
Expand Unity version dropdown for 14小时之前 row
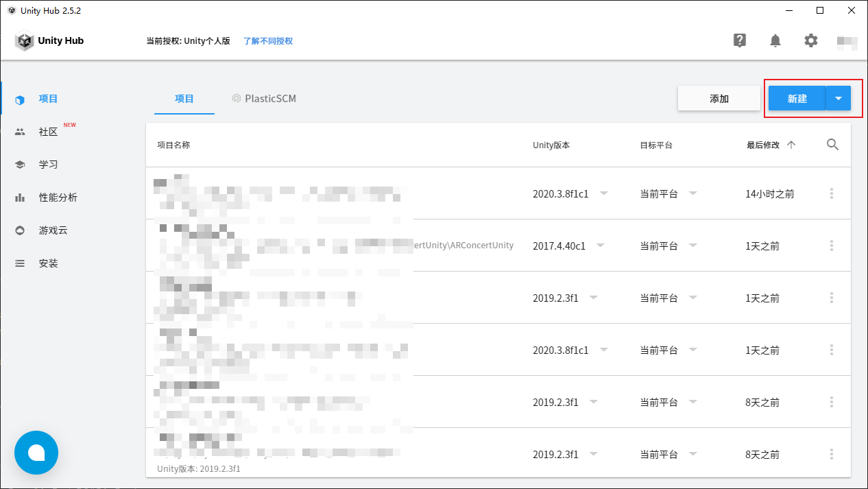click(603, 193)
